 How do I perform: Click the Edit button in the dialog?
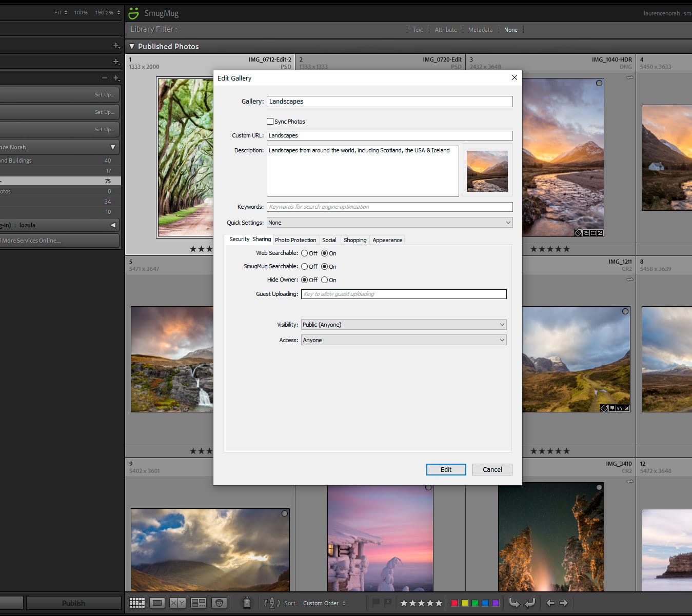(445, 469)
